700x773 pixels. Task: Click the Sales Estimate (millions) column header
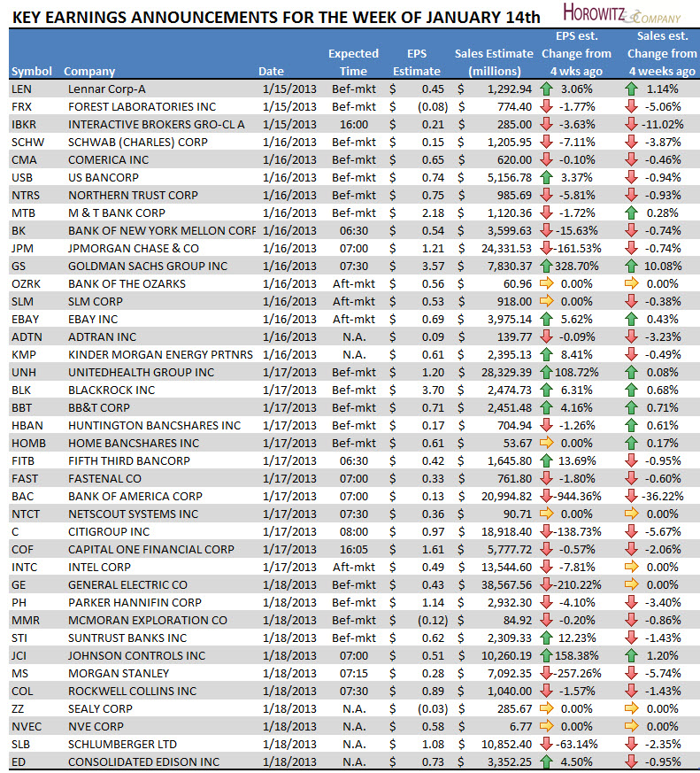[494, 62]
